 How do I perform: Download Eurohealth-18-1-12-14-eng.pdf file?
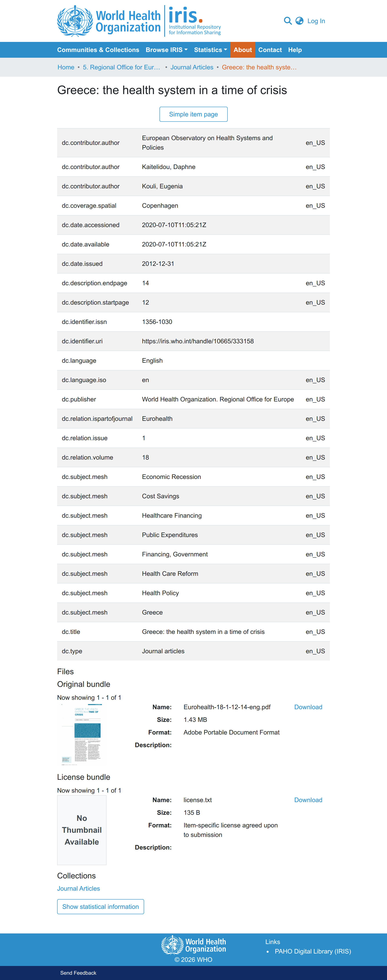coord(308,707)
